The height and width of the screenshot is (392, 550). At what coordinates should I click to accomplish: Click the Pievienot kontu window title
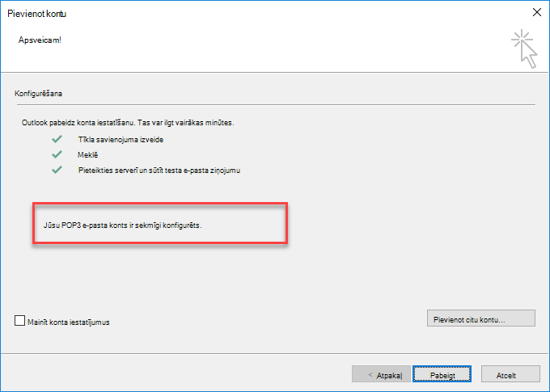tap(37, 14)
